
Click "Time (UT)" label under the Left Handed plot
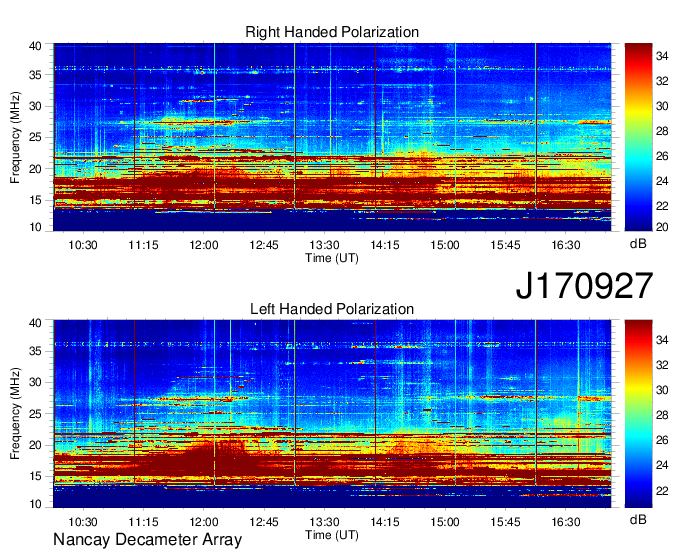[332, 535]
